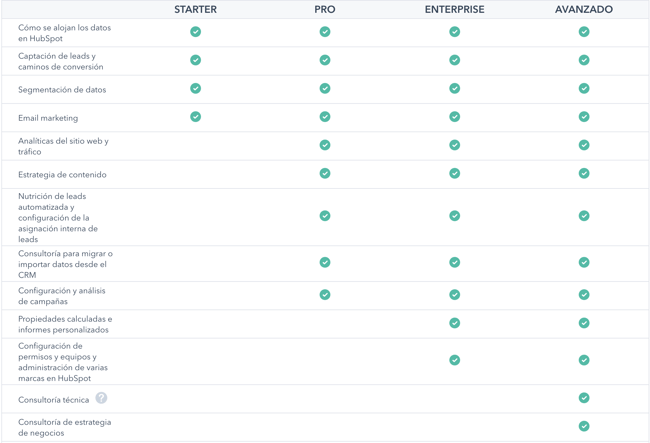Screen dimensions: 650x443
Task: Click Enterprise checkmark for Configuración y análisis de campañas
Action: pyautogui.click(x=455, y=295)
